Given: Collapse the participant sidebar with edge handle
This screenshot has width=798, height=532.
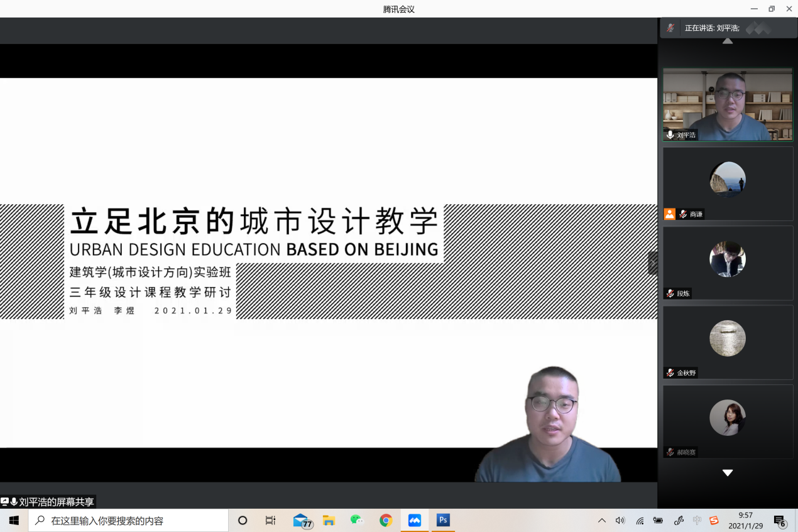Looking at the screenshot, I should pos(653,263).
